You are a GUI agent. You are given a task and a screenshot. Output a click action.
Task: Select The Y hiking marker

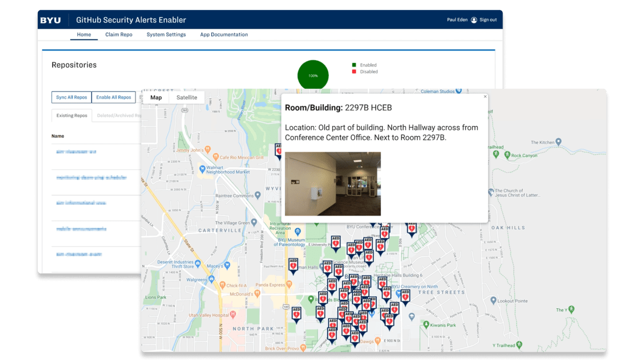coord(572,309)
